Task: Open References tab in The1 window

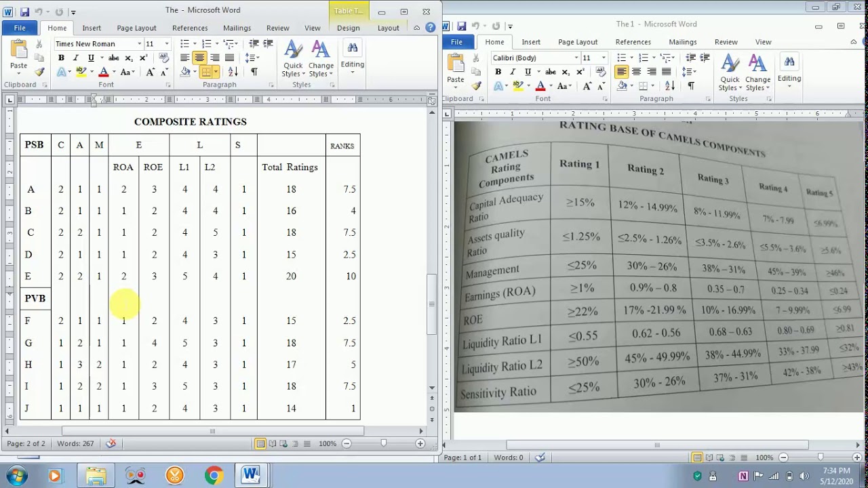Action: pos(633,42)
